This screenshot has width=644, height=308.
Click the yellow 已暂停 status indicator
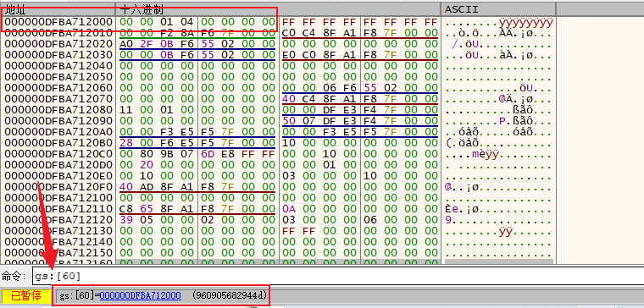click(26, 295)
